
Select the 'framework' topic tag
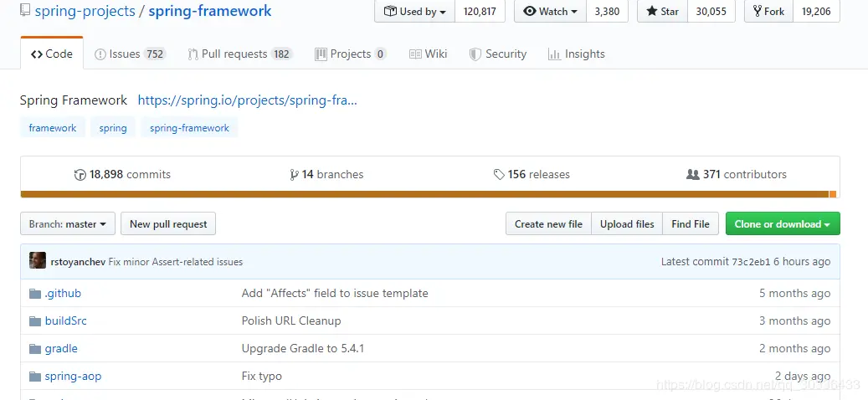tap(53, 128)
